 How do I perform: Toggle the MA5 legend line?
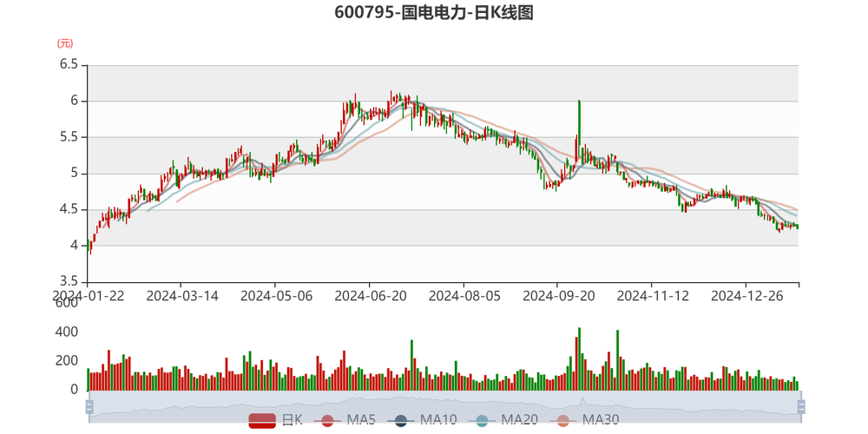(345, 420)
